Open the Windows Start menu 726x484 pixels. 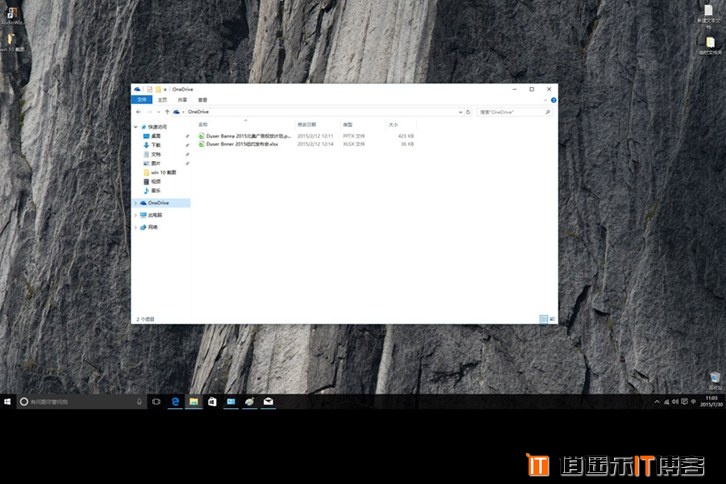pos(7,402)
